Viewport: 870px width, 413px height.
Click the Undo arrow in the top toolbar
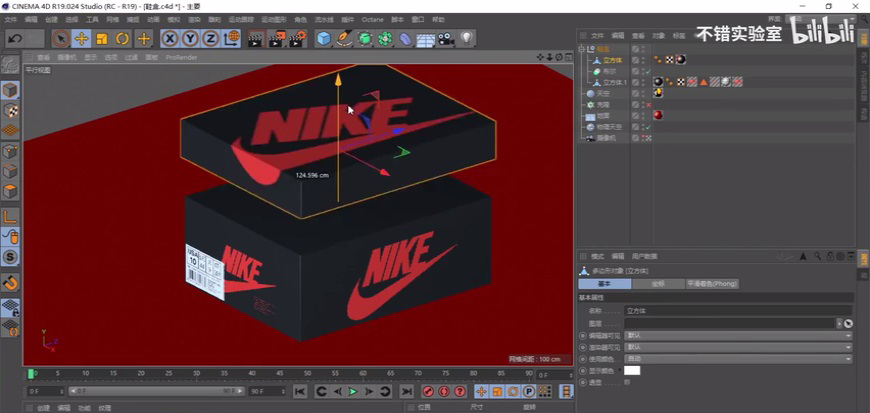click(15, 39)
